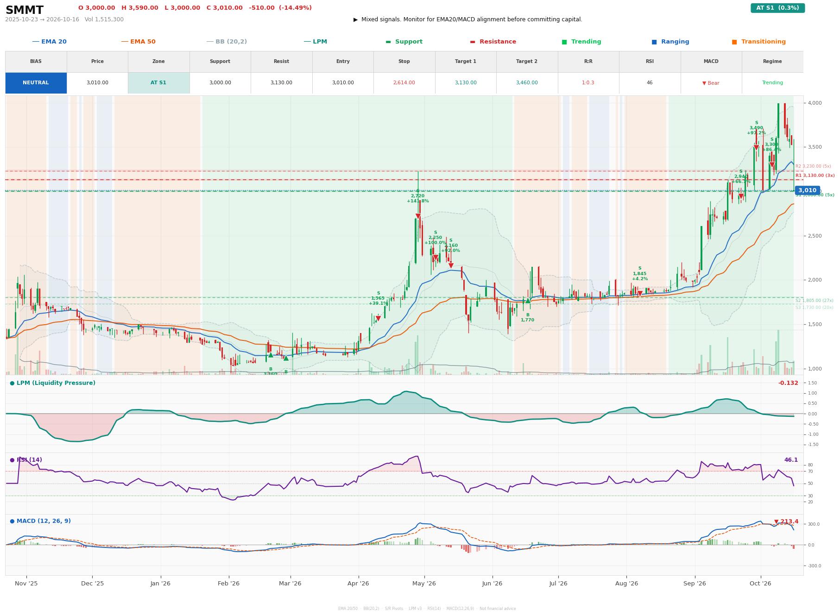Click the Regime Trending cell

click(772, 83)
